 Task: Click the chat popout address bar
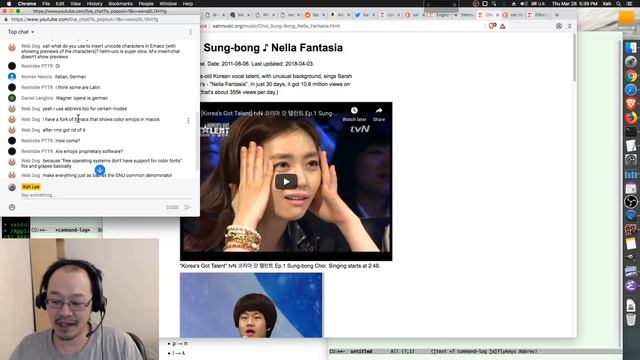(100, 20)
